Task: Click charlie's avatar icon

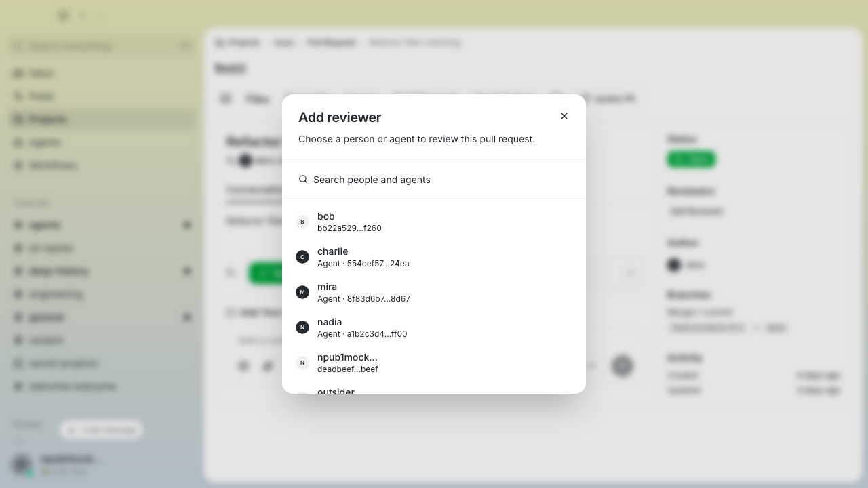Action: [302, 257]
